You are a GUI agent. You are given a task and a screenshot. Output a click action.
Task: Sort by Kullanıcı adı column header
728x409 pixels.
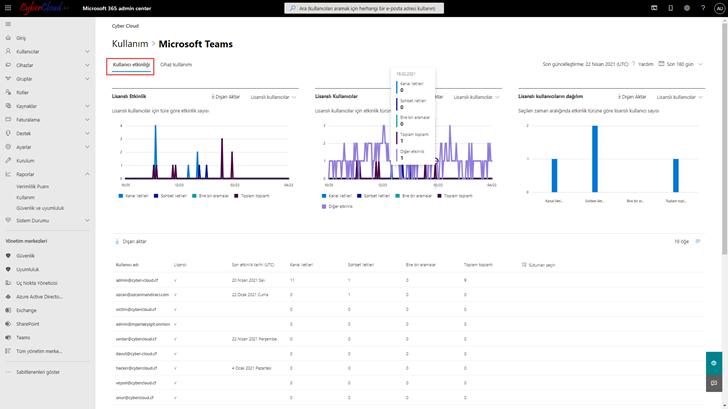click(x=127, y=265)
